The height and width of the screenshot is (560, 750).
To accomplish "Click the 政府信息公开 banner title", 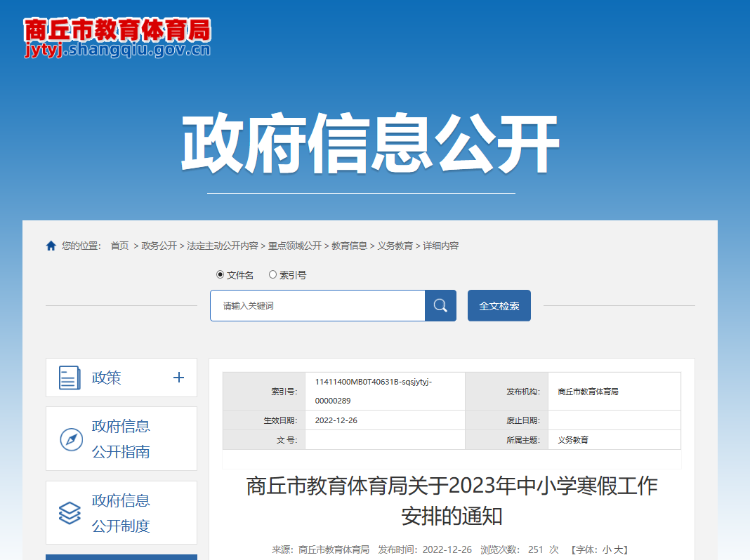I will coord(371,143).
